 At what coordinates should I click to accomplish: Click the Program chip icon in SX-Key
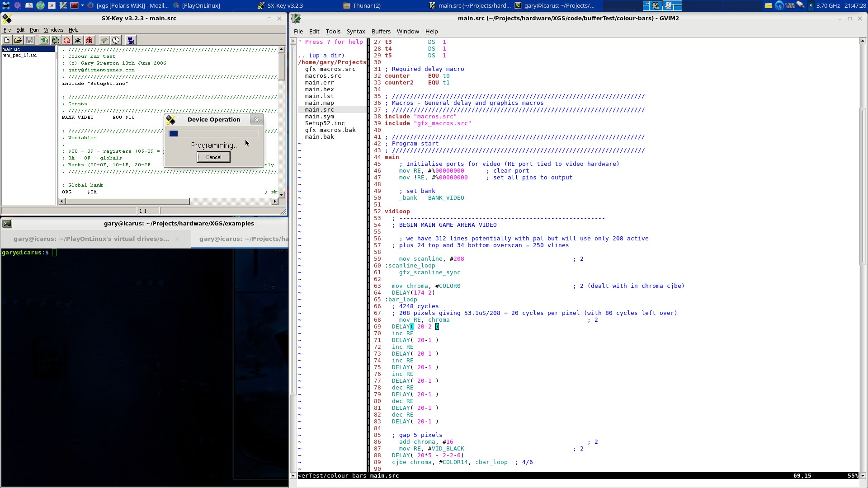click(x=55, y=40)
